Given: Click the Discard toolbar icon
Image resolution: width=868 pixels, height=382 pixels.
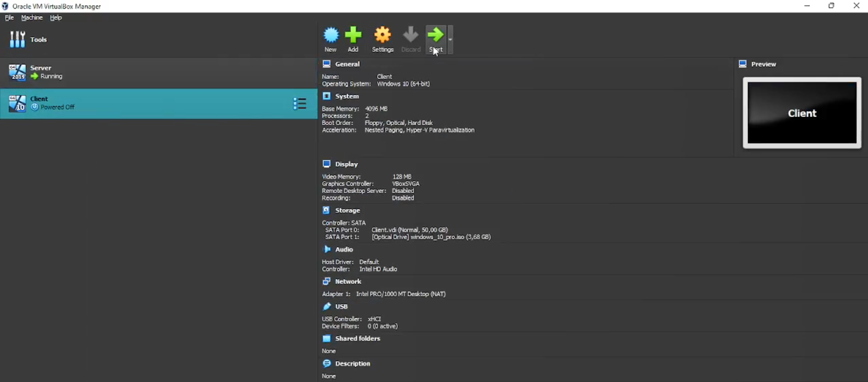Looking at the screenshot, I should pyautogui.click(x=411, y=39).
